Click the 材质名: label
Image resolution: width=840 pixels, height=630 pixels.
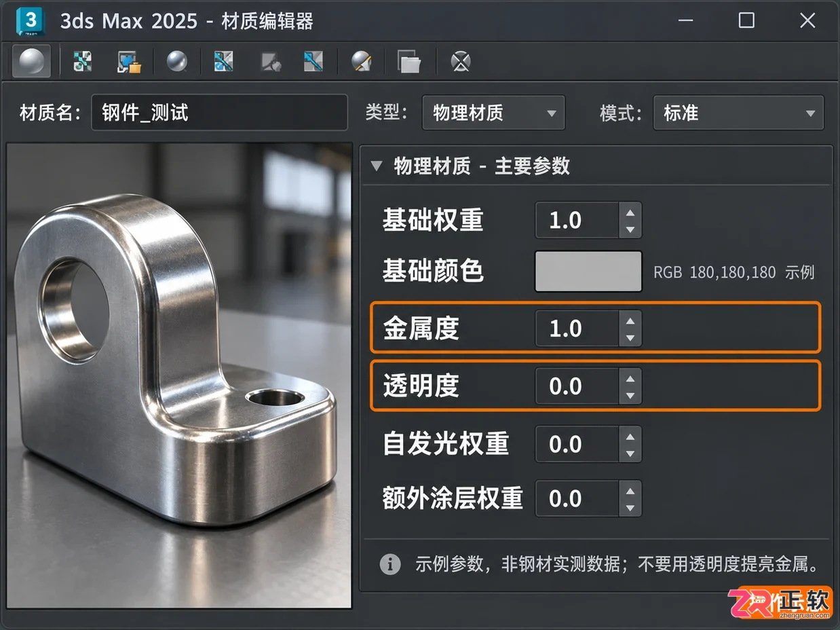(x=51, y=113)
